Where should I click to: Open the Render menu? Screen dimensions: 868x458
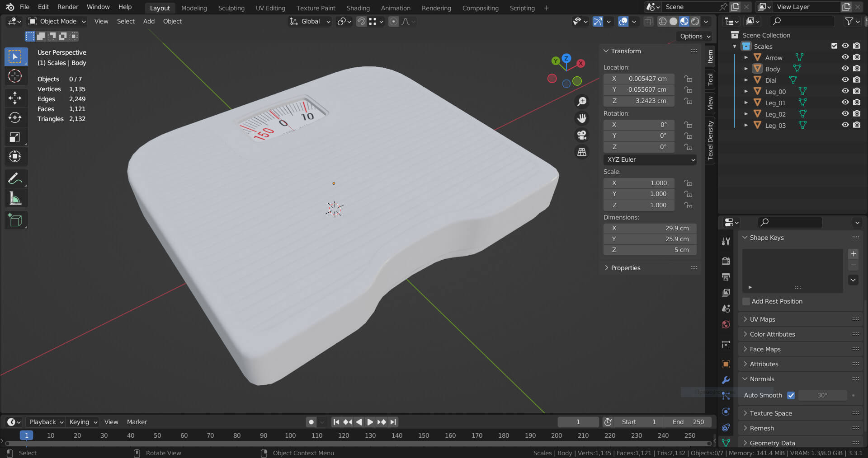coord(68,7)
